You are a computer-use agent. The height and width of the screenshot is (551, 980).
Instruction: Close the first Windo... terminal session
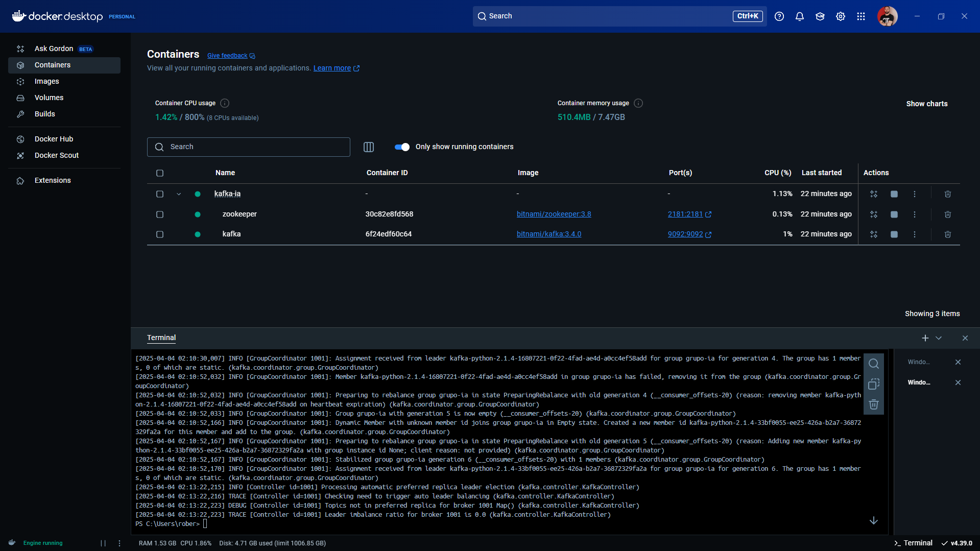(958, 362)
